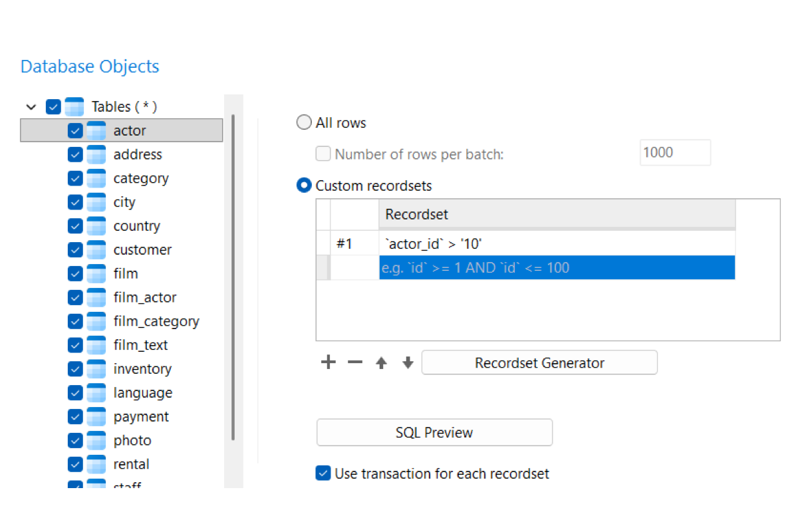Click the inventory table icon
798x532 pixels.
click(96, 369)
